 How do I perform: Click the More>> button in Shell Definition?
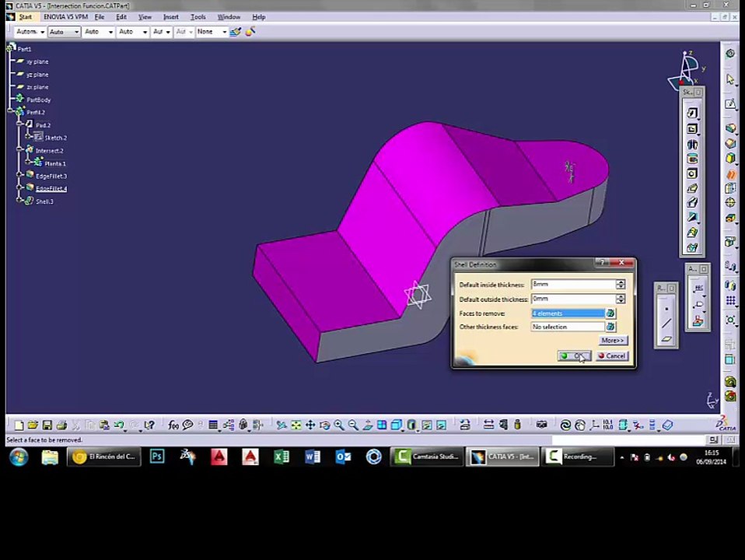coord(613,341)
